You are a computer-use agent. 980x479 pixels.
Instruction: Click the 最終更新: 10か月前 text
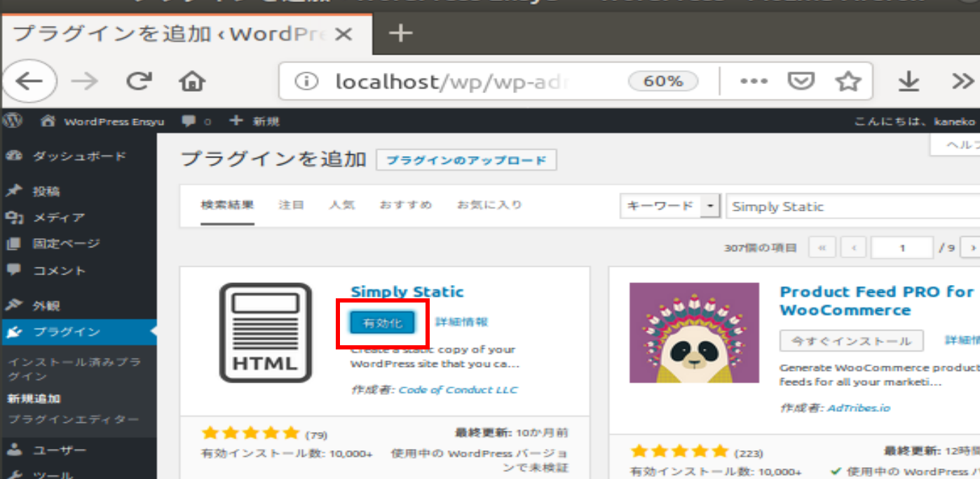point(512,433)
